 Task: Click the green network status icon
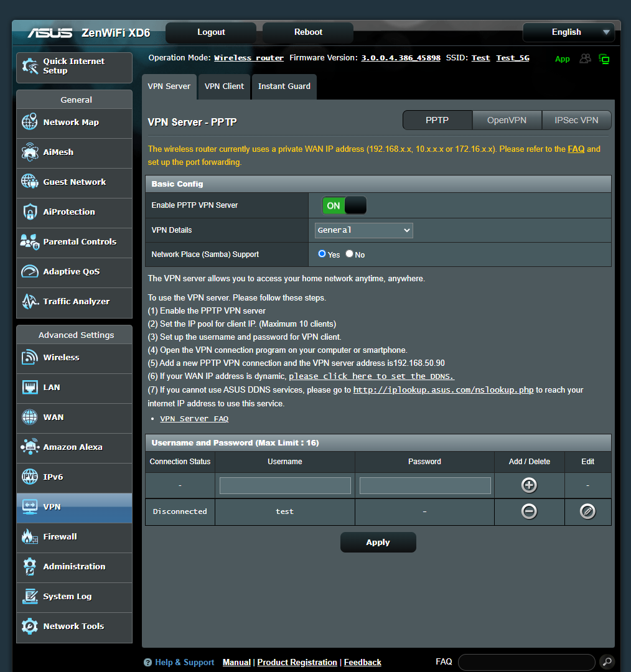tap(604, 59)
